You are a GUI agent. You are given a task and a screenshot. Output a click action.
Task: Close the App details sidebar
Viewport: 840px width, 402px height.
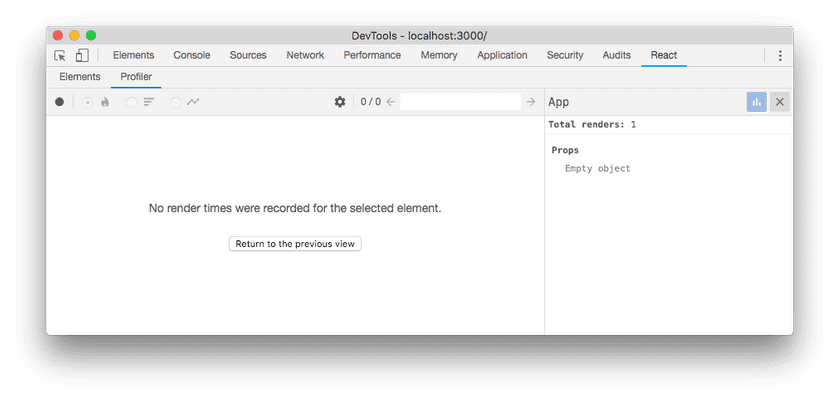pyautogui.click(x=780, y=102)
